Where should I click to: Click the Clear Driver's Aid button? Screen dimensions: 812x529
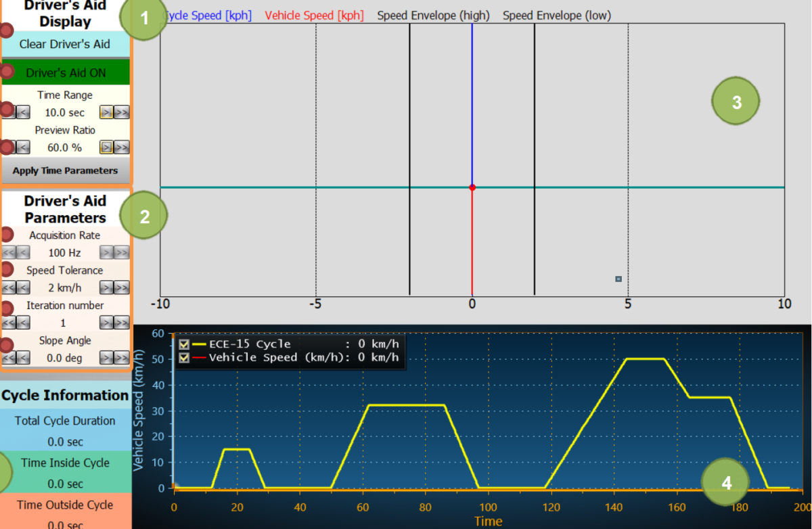(x=64, y=45)
